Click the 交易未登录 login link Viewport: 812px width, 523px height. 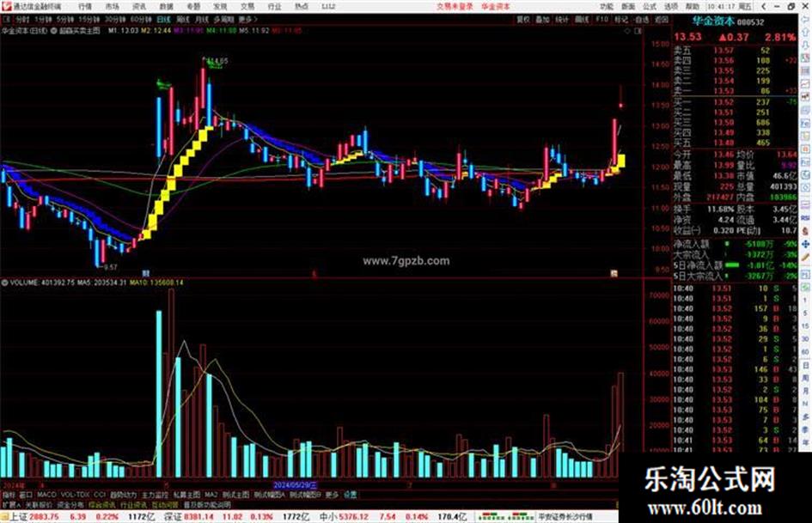tap(455, 7)
